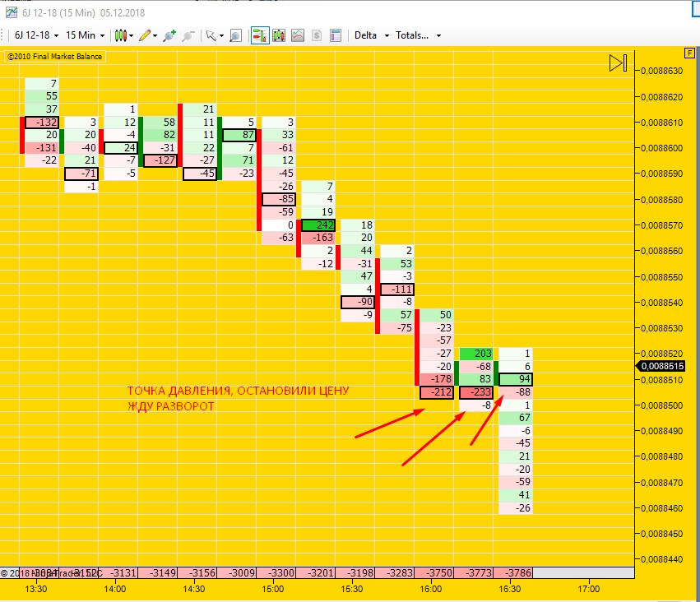Click the current price marker 0,0088515
Image resolution: width=700 pixels, height=602 pixels.
point(660,366)
